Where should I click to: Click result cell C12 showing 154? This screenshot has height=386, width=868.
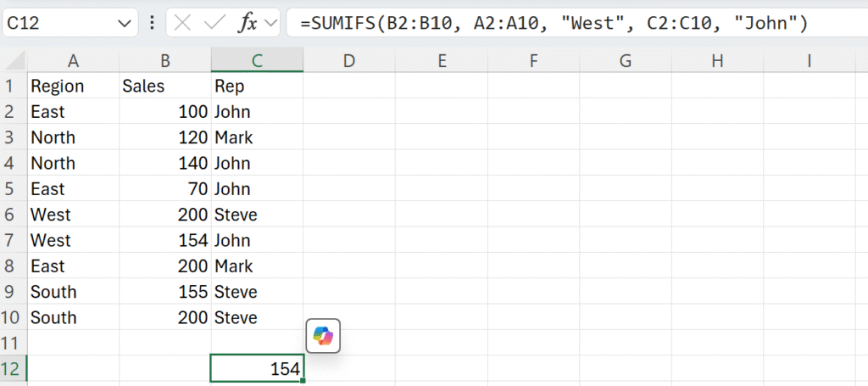click(x=257, y=368)
